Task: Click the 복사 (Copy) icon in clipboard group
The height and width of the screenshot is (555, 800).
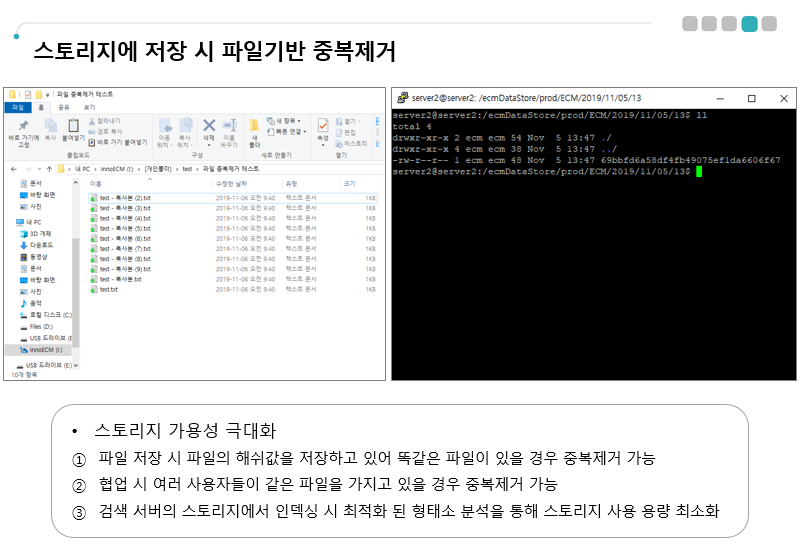Action: (x=50, y=129)
